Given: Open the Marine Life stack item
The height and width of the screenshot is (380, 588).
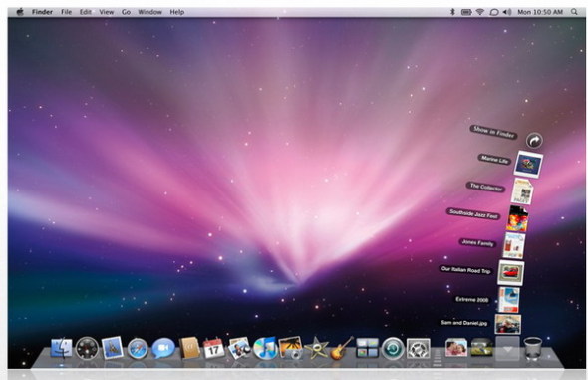Looking at the screenshot, I should (528, 164).
